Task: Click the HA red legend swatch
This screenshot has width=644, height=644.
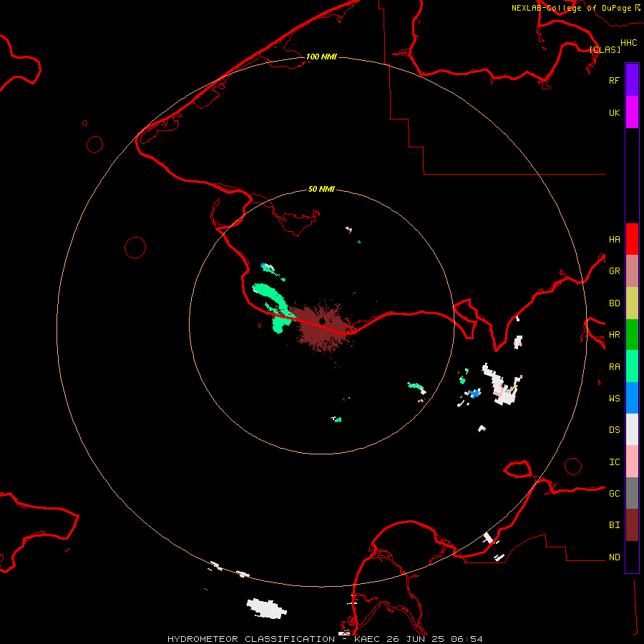Action: pyautogui.click(x=632, y=239)
